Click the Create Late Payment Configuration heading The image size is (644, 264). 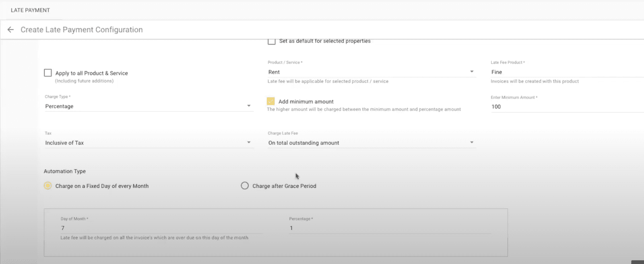pos(82,30)
